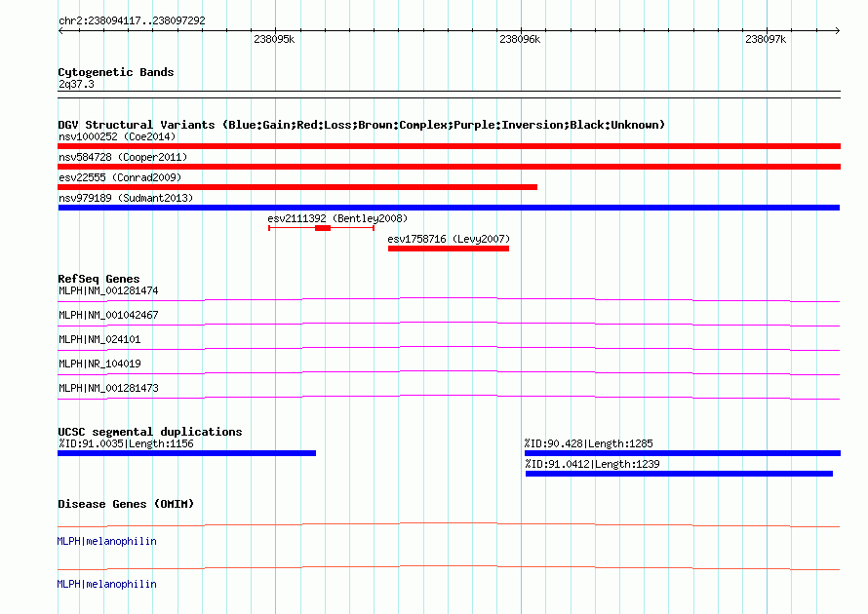Open variant label esv22555 (Conrad2009)

click(x=120, y=177)
